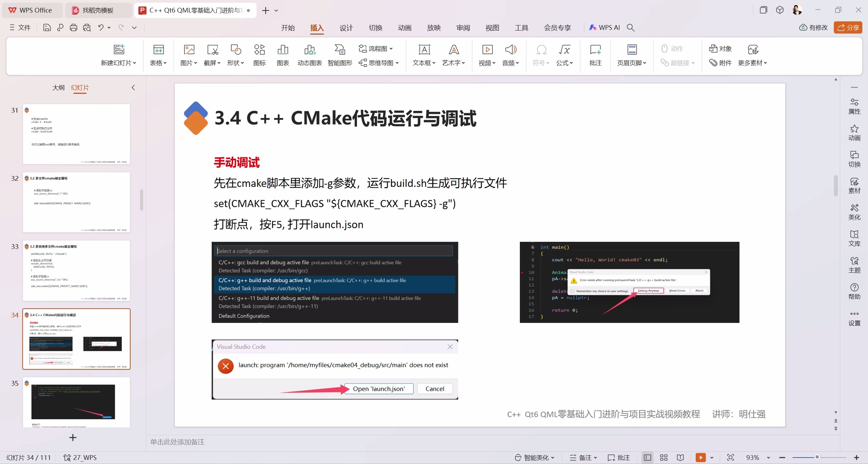
Task: Switch to the 大纲 outline tab
Action: pos(59,88)
